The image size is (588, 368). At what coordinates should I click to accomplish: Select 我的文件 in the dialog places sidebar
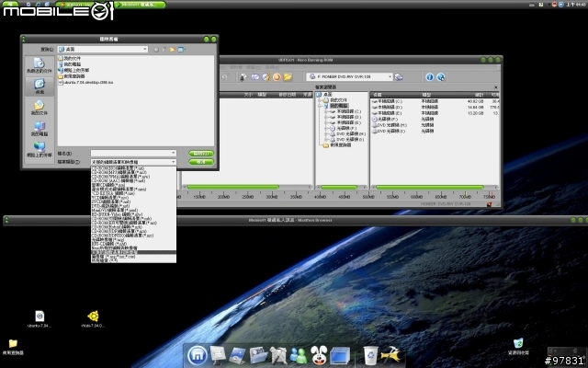click(x=39, y=108)
